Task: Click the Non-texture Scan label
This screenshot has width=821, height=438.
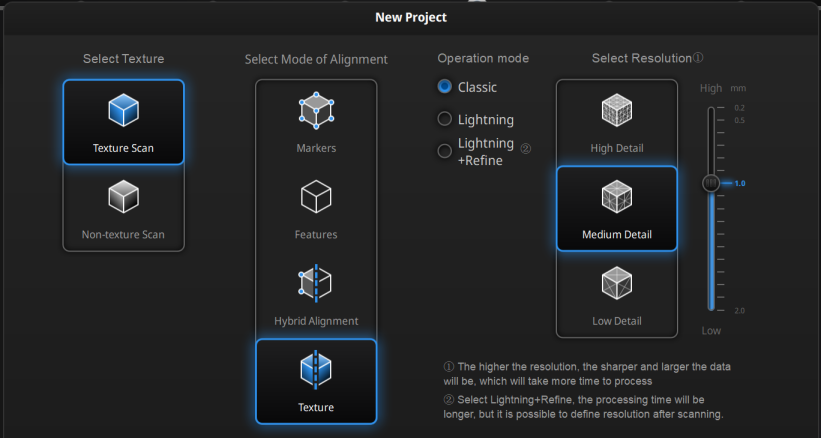Action: (123, 234)
